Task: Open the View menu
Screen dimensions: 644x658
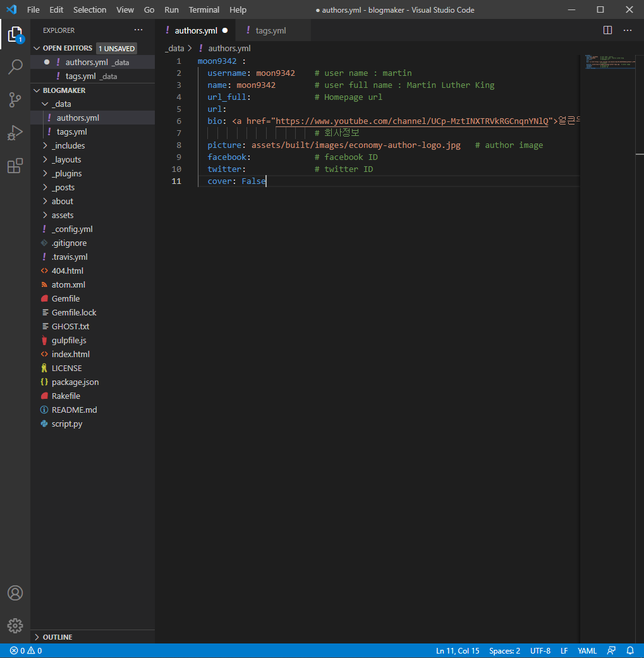Action: click(x=125, y=9)
